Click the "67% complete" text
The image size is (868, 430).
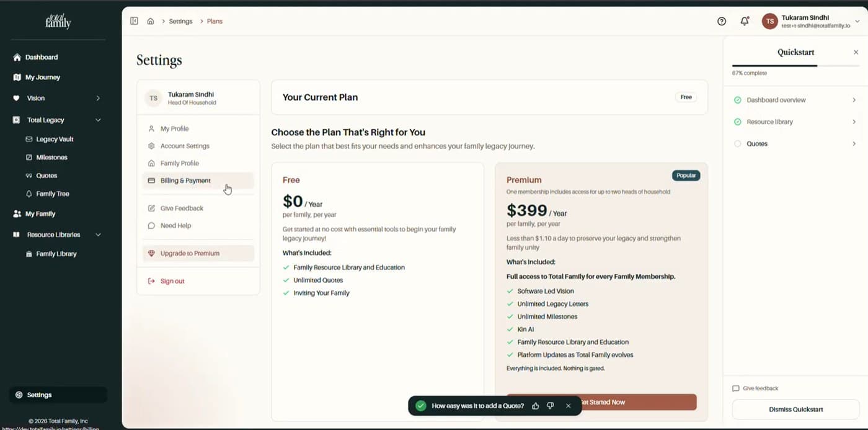[x=750, y=73]
